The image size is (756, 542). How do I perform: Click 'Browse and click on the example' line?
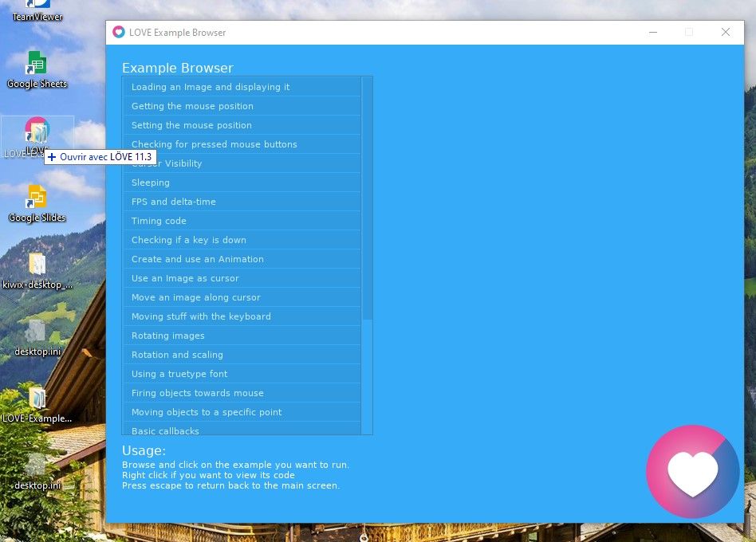point(236,465)
